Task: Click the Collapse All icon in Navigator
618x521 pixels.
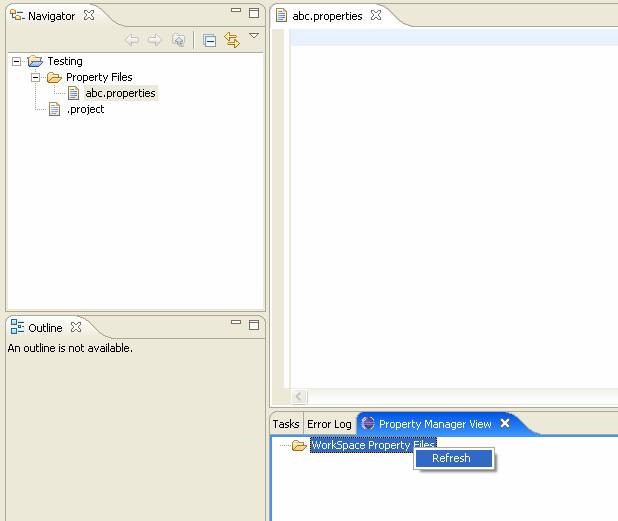Action: click(209, 41)
